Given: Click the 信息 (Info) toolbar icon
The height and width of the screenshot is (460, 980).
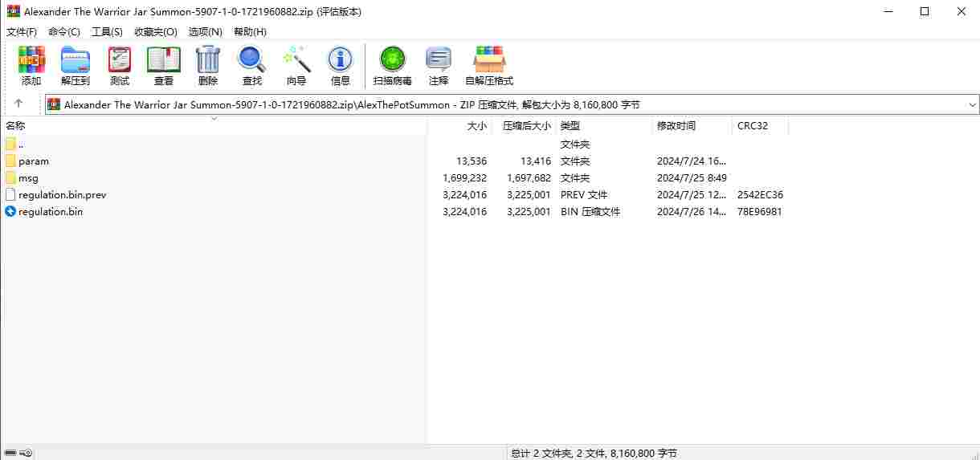Looking at the screenshot, I should point(340,59).
